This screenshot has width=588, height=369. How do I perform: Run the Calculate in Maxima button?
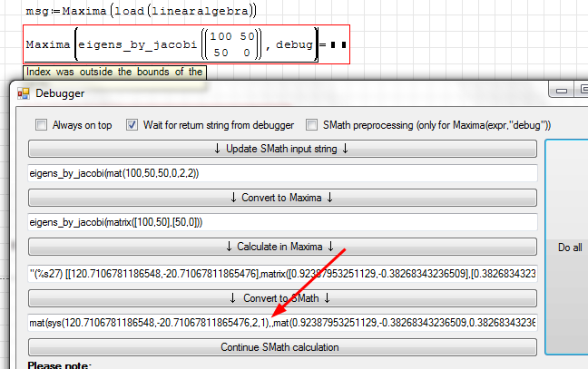[282, 246]
